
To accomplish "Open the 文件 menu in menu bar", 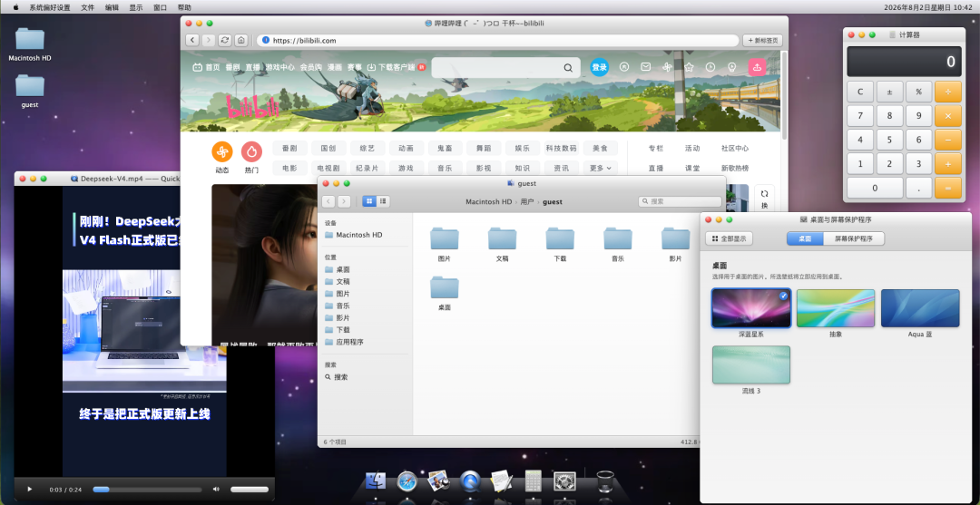I will tap(87, 7).
